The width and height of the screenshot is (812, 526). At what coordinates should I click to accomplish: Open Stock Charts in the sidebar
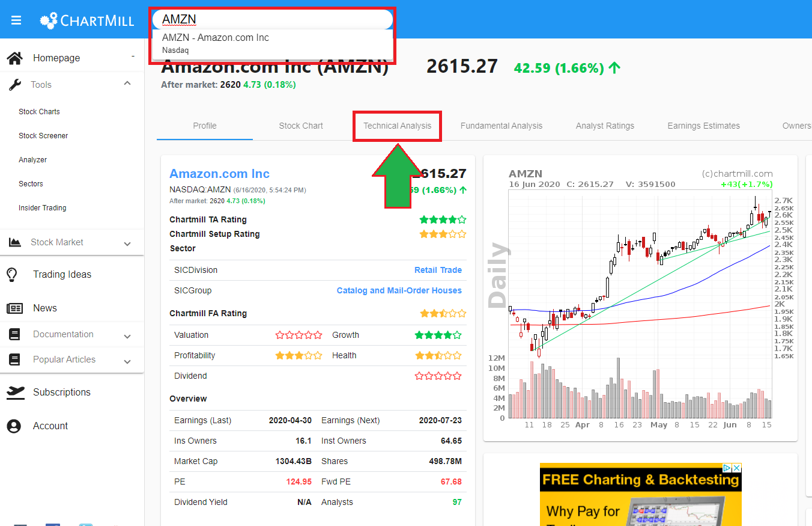[x=39, y=112]
